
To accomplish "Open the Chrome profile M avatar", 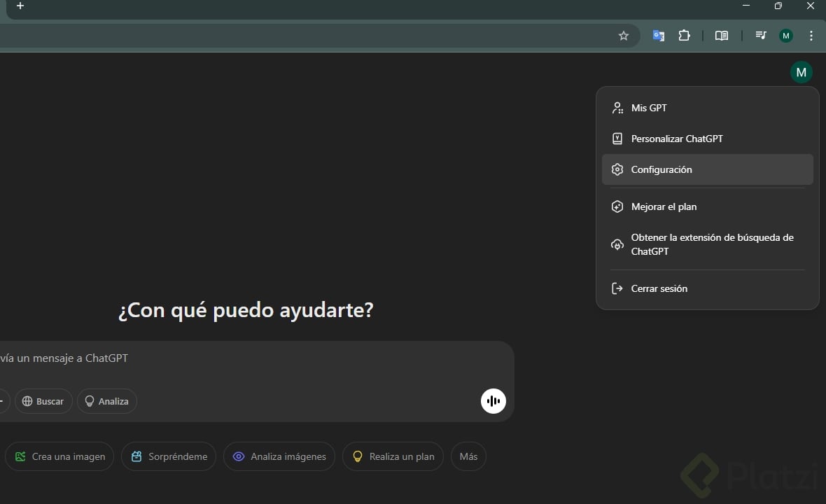I will click(x=786, y=36).
